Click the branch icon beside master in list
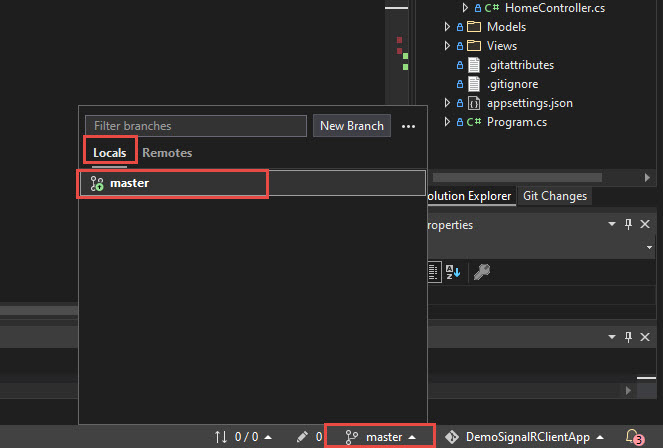The width and height of the screenshot is (663, 448). click(x=97, y=183)
